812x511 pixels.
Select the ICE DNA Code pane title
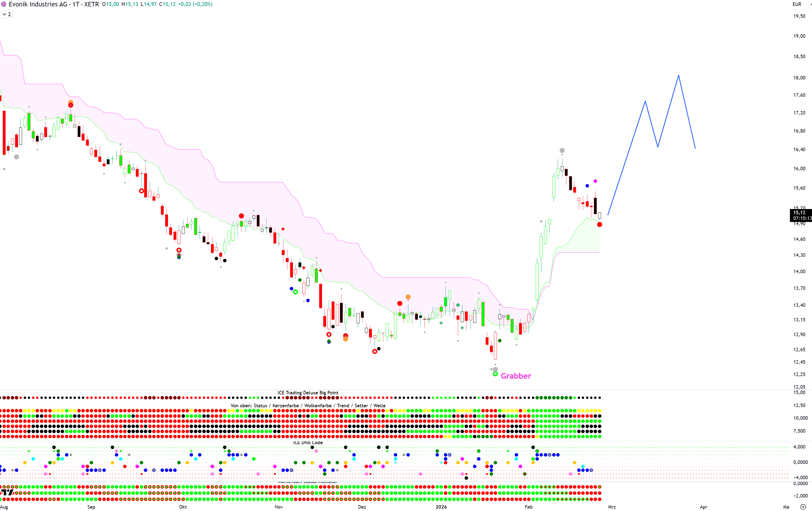tap(308, 443)
